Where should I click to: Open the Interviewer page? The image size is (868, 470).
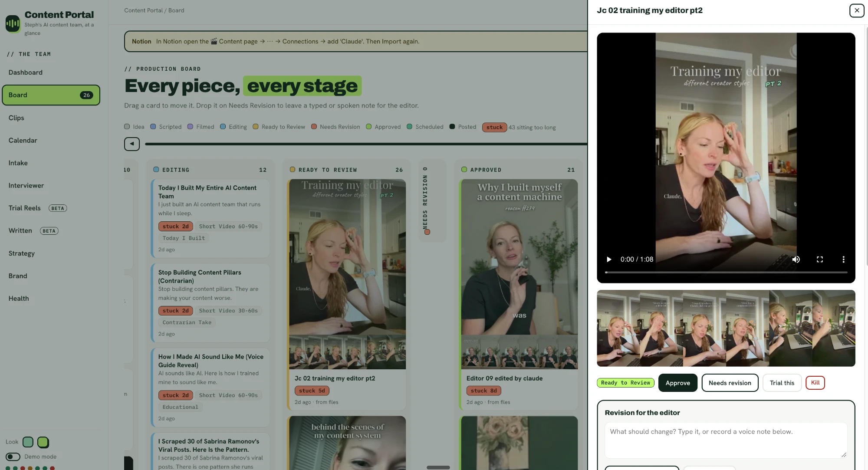(51, 185)
